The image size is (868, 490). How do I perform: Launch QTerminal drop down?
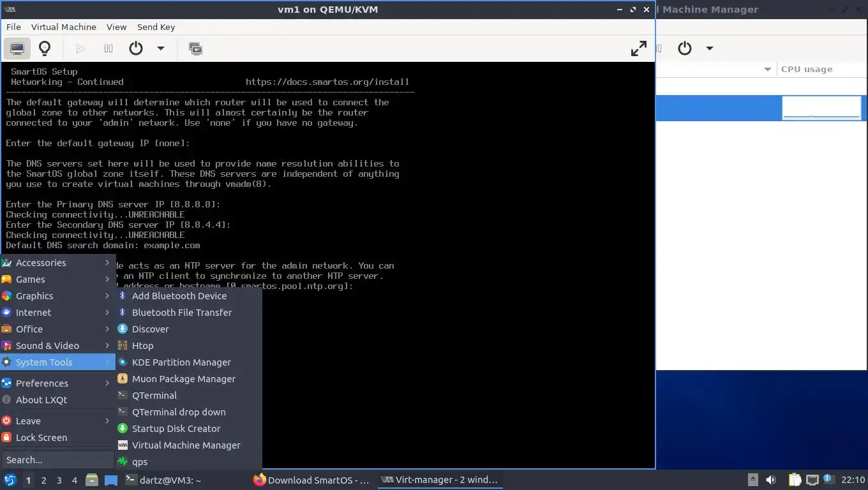click(x=188, y=412)
